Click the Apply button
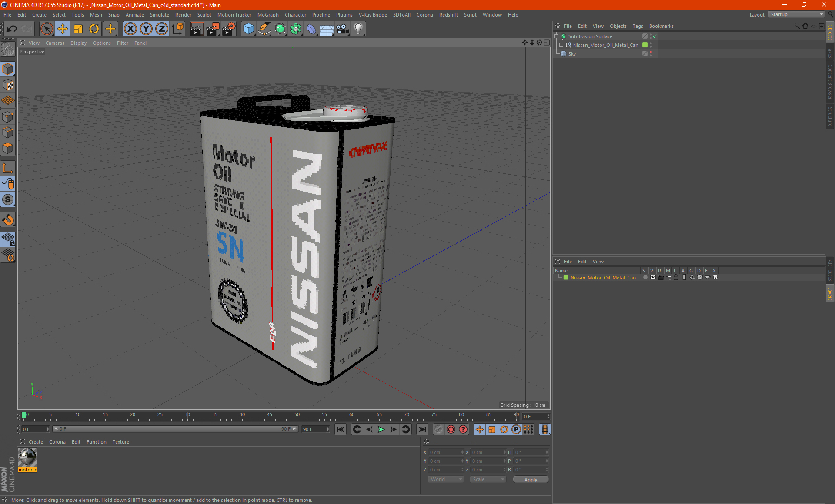Image resolution: width=835 pixels, height=504 pixels. [x=531, y=480]
